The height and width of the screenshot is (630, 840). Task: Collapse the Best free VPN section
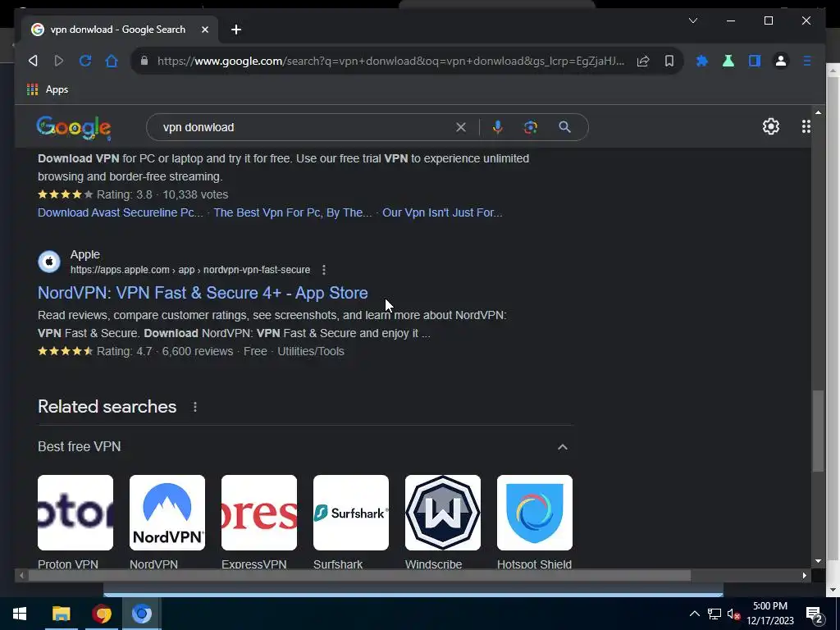[563, 447]
